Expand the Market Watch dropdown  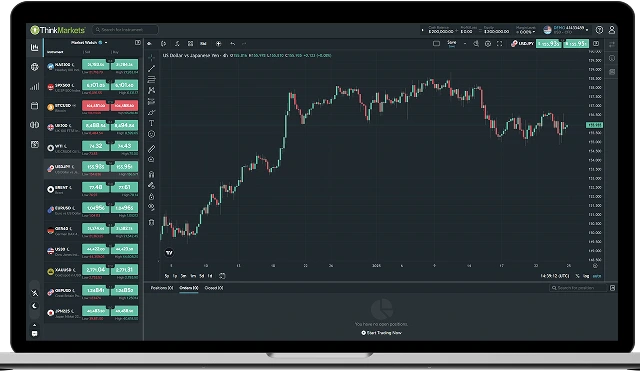tap(89, 42)
